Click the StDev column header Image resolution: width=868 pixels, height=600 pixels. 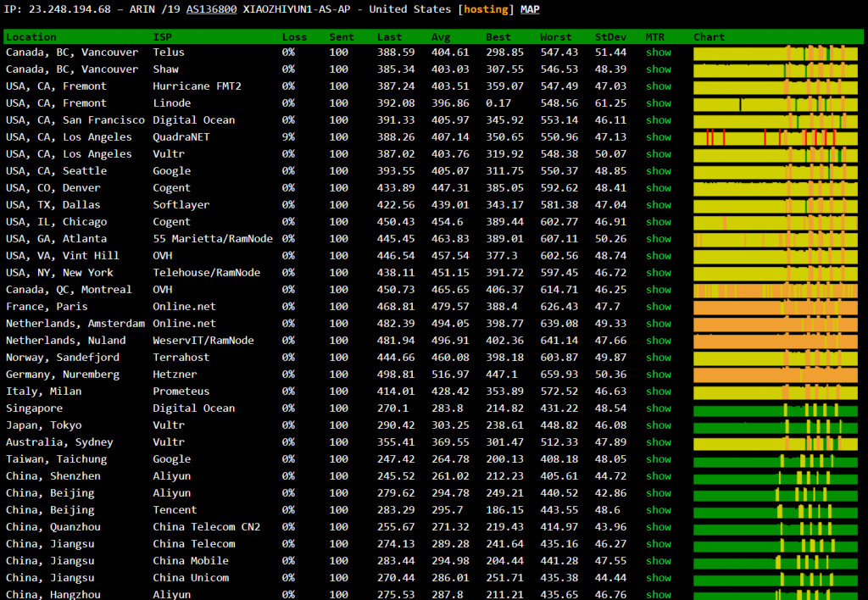(x=610, y=37)
